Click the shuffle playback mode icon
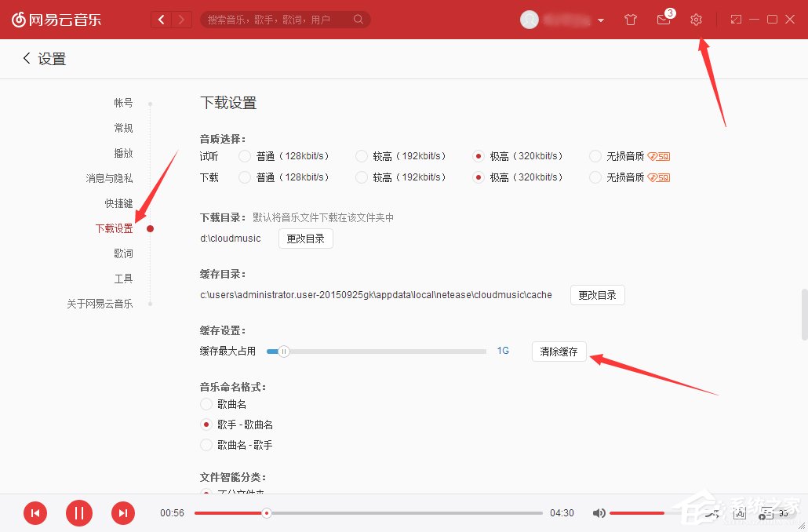 [x=712, y=512]
